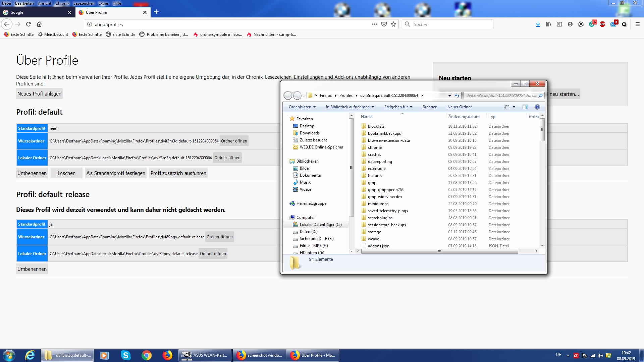Click Neues Profil anlegen button
This screenshot has height=362, width=644.
39,94
